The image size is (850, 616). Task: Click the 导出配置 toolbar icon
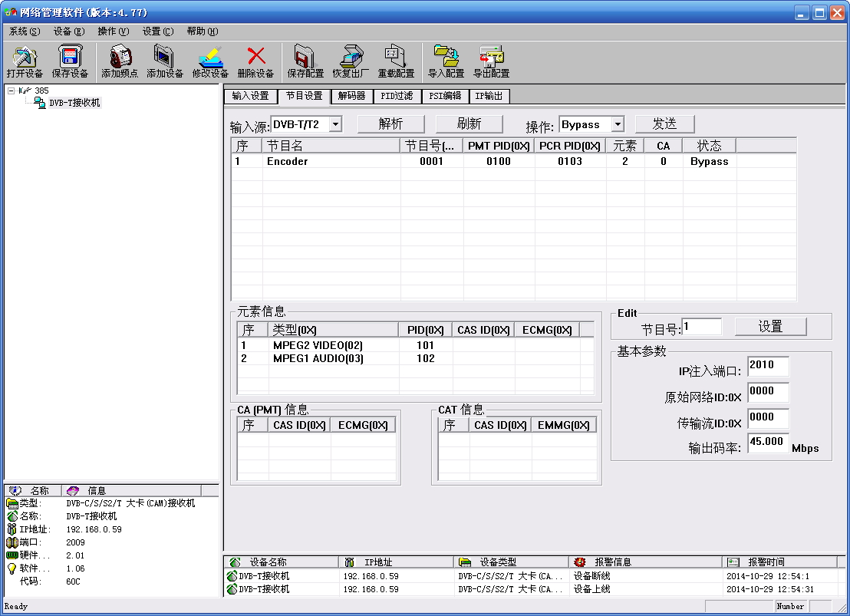click(492, 62)
